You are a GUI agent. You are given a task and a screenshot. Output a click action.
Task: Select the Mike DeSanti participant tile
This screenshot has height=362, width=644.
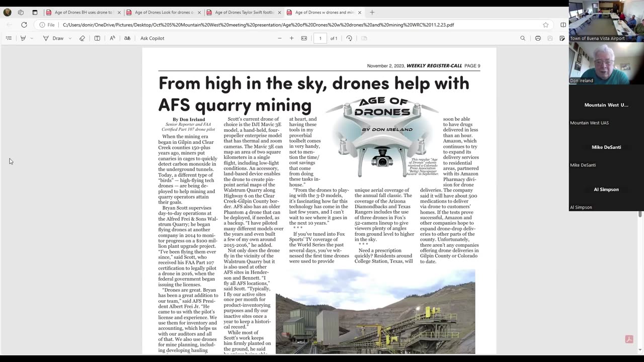(x=606, y=148)
